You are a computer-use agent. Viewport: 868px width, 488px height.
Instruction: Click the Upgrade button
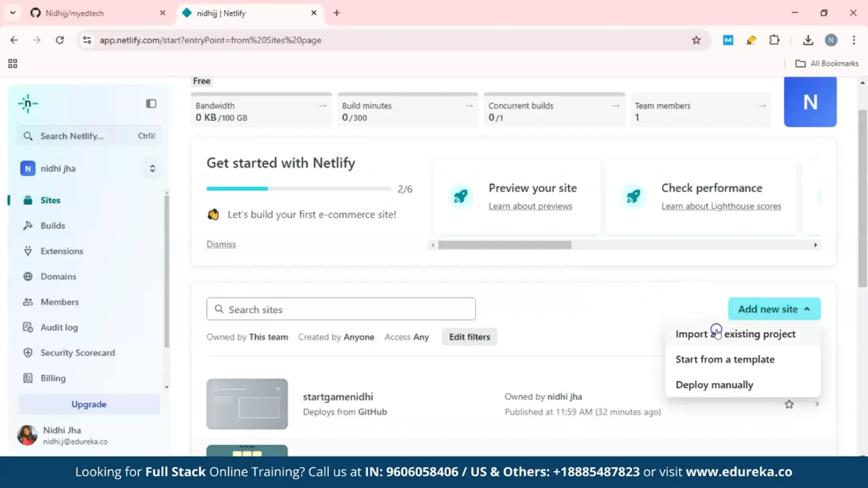pyautogui.click(x=89, y=404)
